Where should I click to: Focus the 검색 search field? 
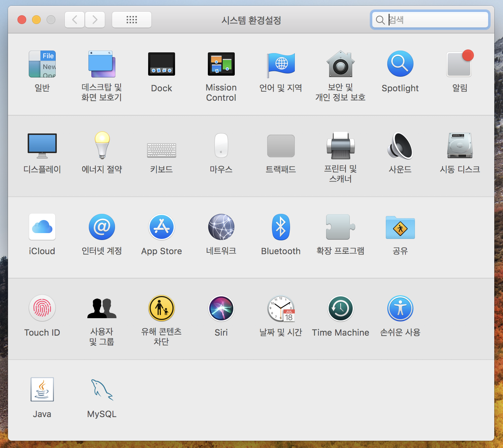tap(430, 20)
